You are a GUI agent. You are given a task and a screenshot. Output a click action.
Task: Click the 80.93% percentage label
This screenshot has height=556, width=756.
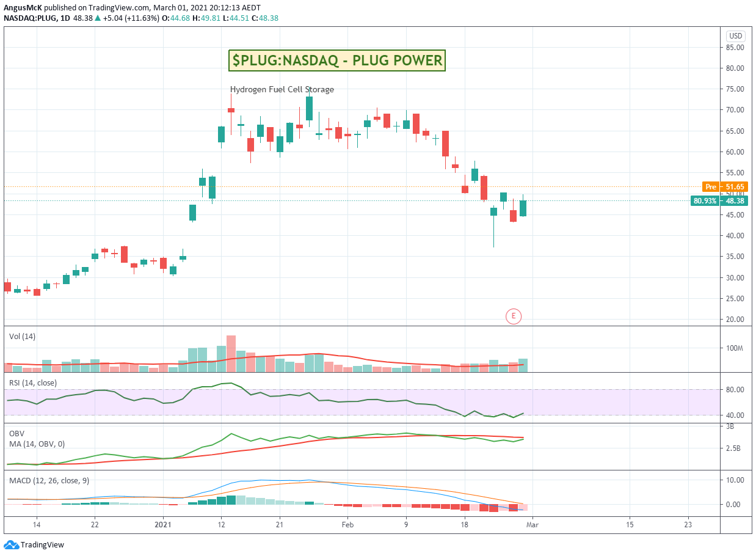pyautogui.click(x=705, y=200)
